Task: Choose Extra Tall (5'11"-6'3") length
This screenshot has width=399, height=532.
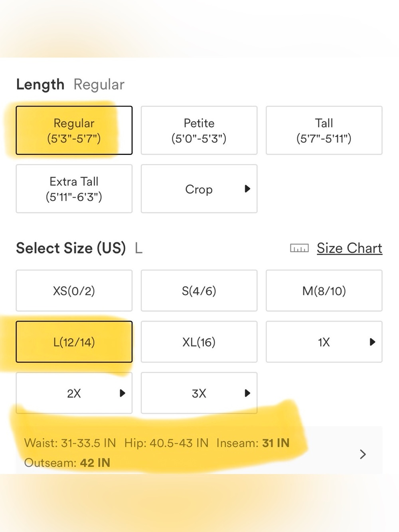Action: (74, 188)
